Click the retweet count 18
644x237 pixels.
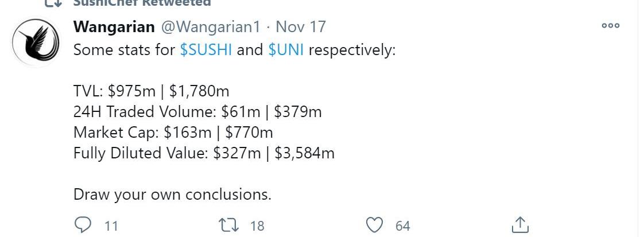click(x=257, y=226)
